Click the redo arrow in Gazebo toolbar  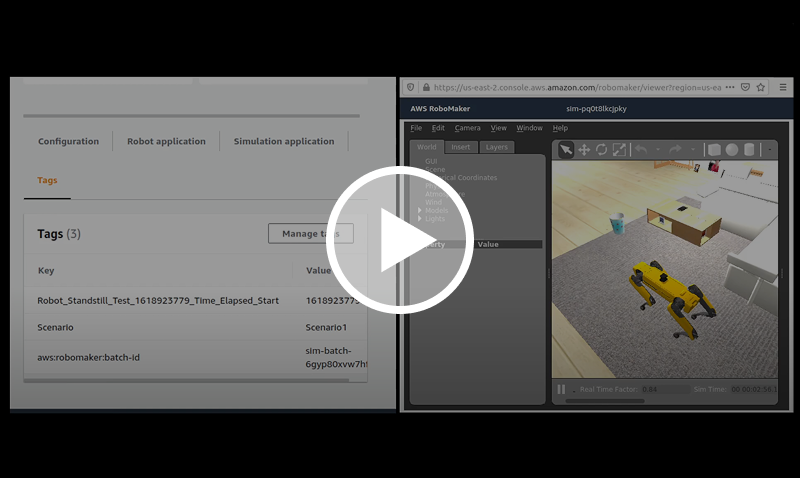[x=675, y=149]
